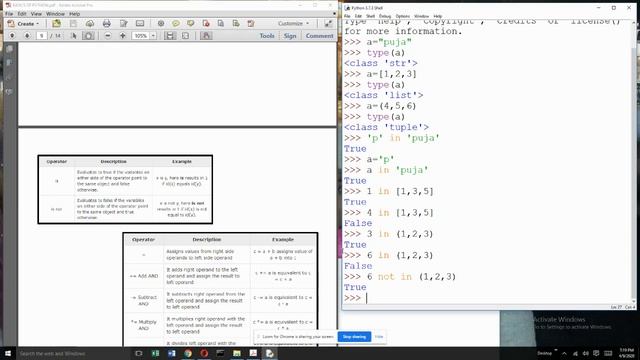Click the Save disk icon in Acrobat toolbar
This screenshot has width=640, height=360.
[73, 24]
